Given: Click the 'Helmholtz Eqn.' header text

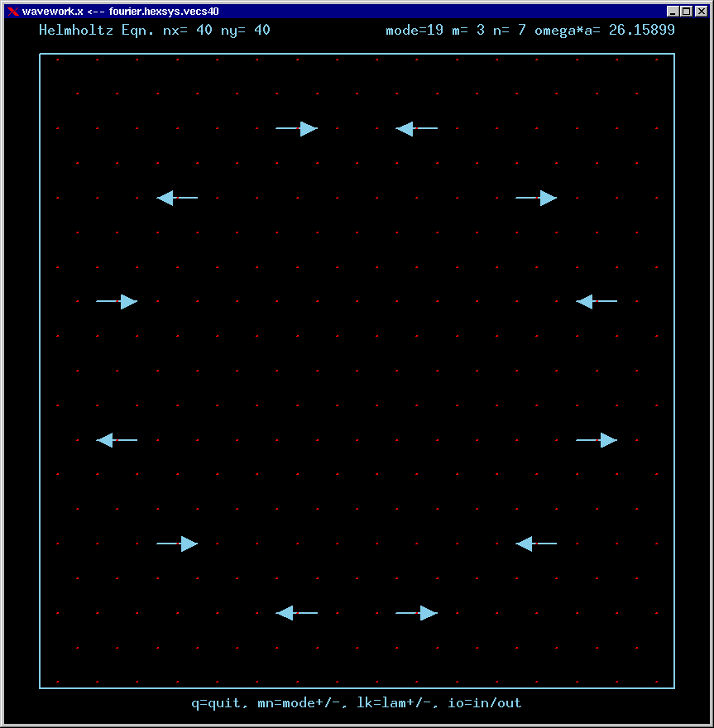Looking at the screenshot, I should 91,31.
